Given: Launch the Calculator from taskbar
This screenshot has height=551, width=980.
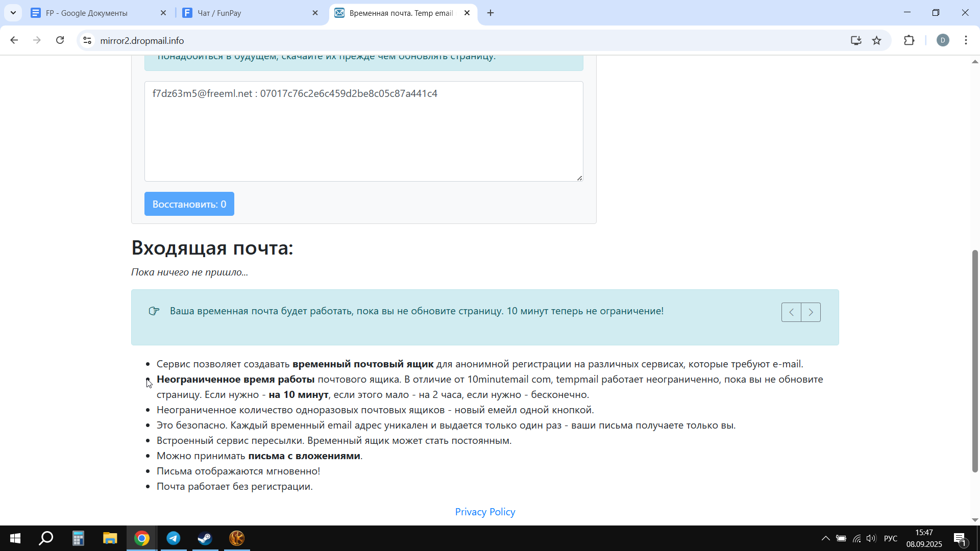Looking at the screenshot, I should point(78,538).
